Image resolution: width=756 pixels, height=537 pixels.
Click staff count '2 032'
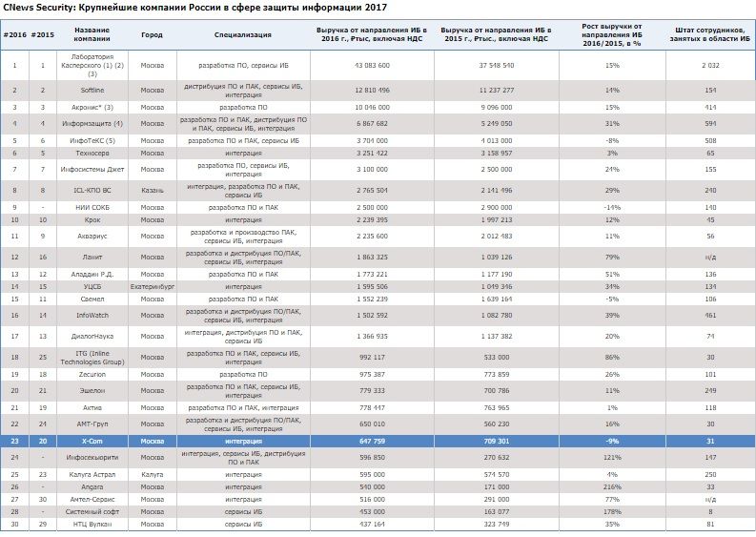click(x=710, y=65)
